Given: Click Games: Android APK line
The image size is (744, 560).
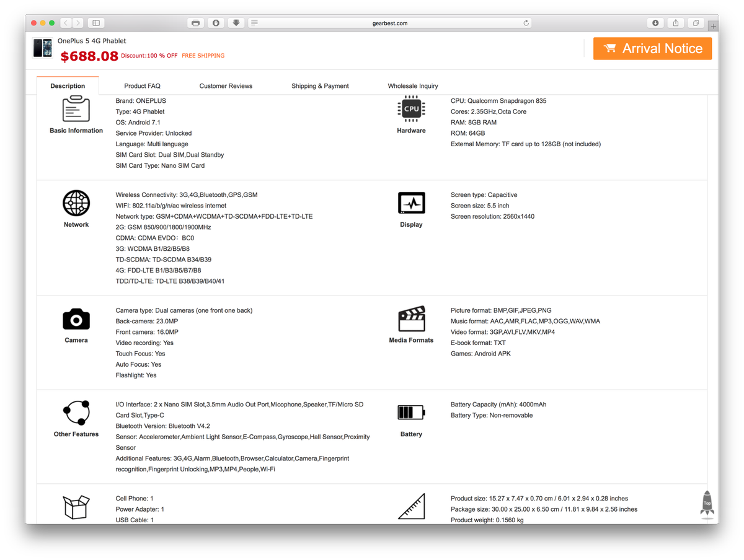Looking at the screenshot, I should tap(480, 354).
